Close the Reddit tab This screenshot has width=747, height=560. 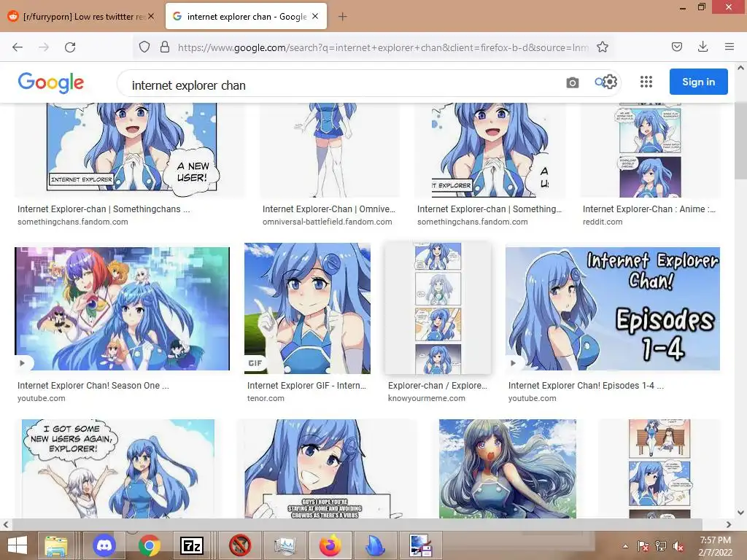[151, 16]
